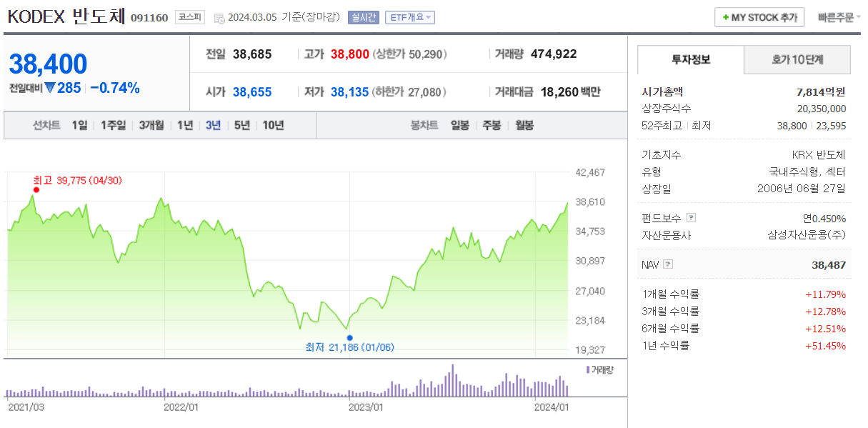
Task: Click the help icon next to NAV
Action: [x=668, y=264]
